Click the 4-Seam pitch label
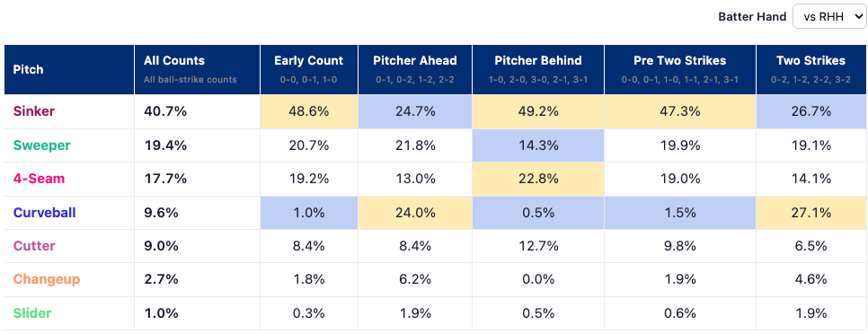Screen dimensions: 868x334 (x=39, y=179)
